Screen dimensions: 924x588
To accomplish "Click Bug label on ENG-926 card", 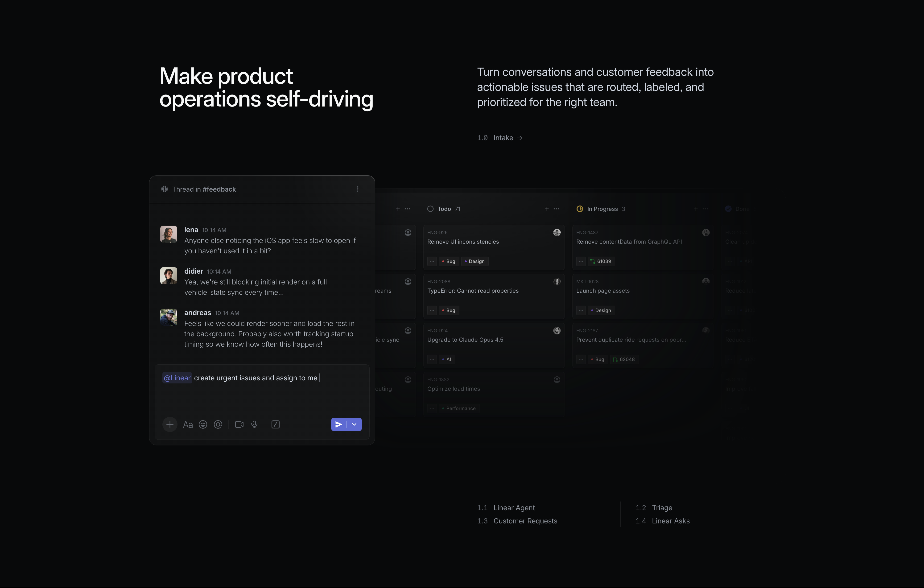I will [x=449, y=261].
